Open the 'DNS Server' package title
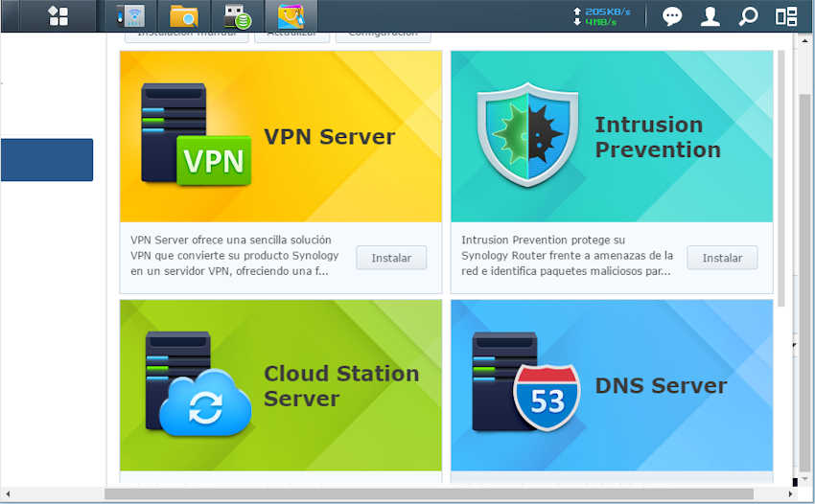Viewport: 815px width, 504px height. [x=661, y=385]
